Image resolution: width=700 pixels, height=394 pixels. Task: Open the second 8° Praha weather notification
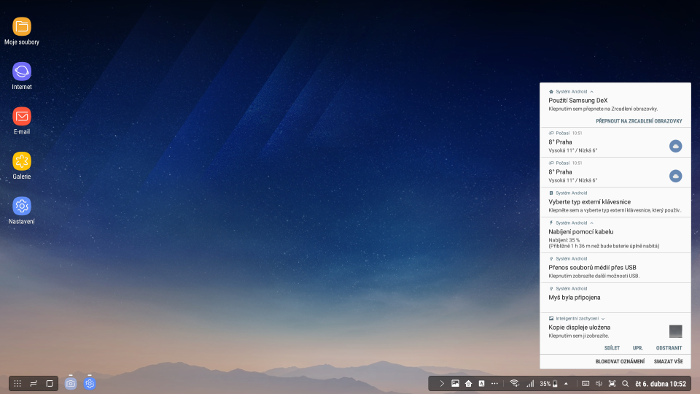click(x=615, y=172)
